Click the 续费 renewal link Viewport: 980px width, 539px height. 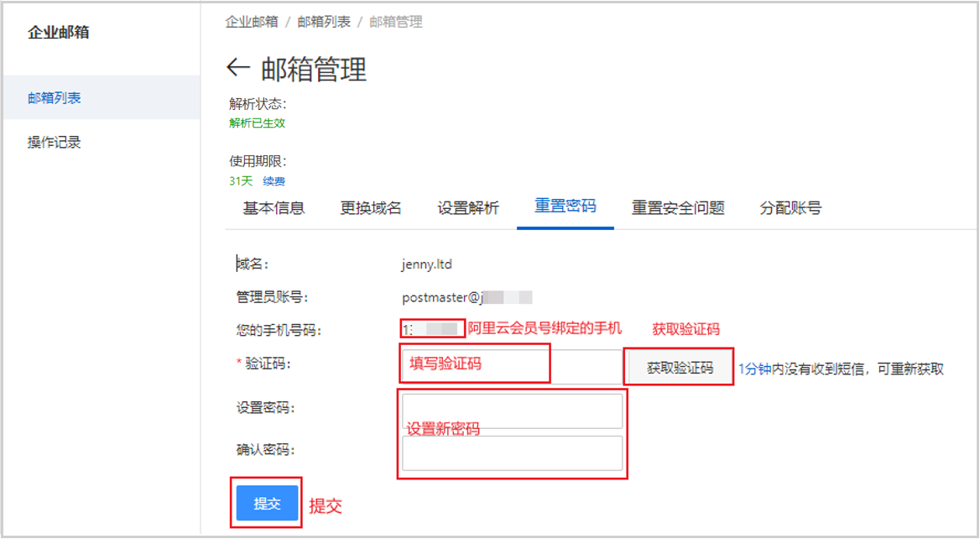coord(274,181)
